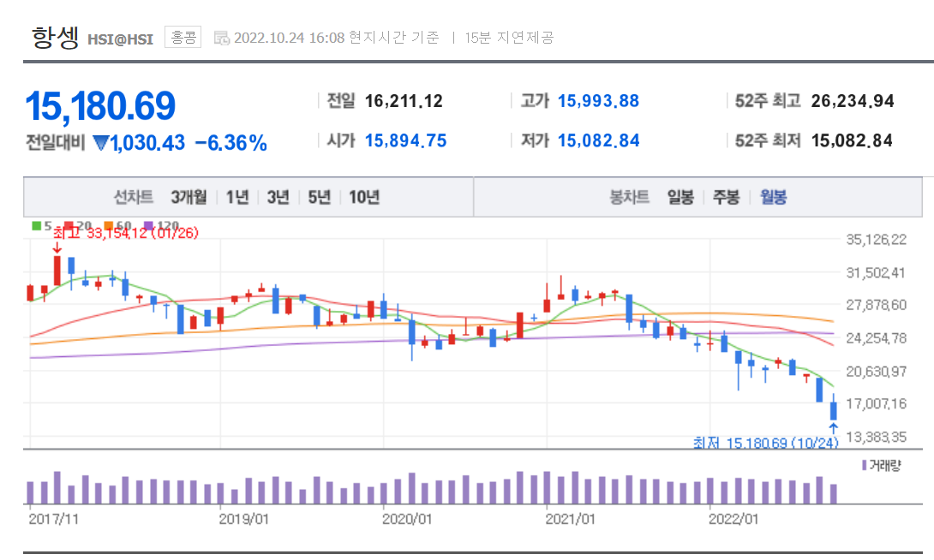Click the 20,630.97 y-axis price label

[x=877, y=372]
